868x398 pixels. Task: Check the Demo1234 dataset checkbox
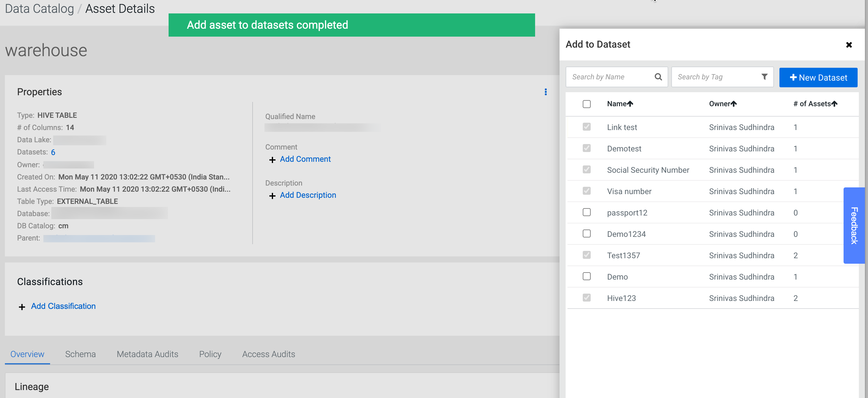587,233
